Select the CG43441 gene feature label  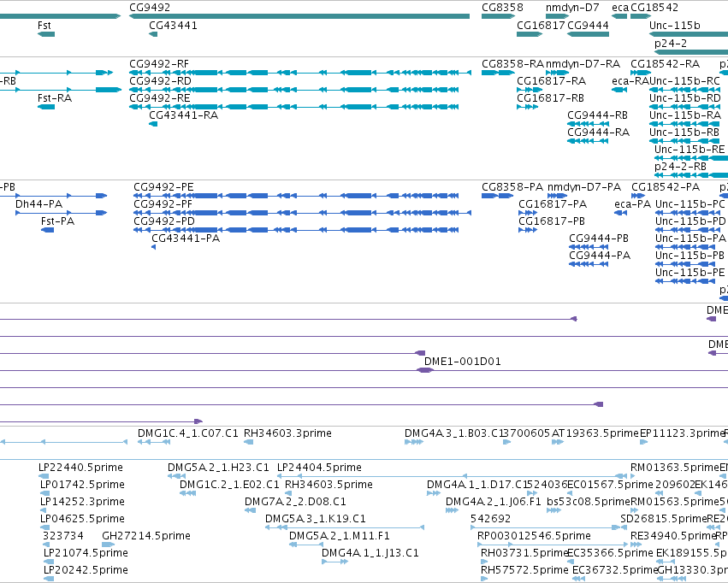click(x=173, y=26)
